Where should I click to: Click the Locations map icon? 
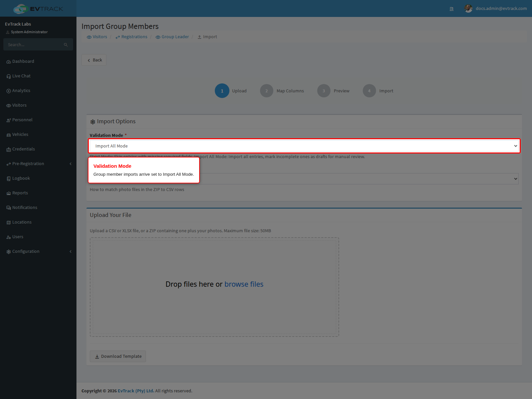tap(9, 223)
